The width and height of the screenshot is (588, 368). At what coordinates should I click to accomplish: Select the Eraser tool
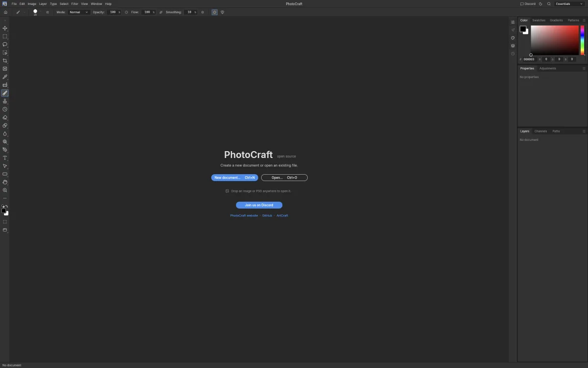click(x=5, y=117)
